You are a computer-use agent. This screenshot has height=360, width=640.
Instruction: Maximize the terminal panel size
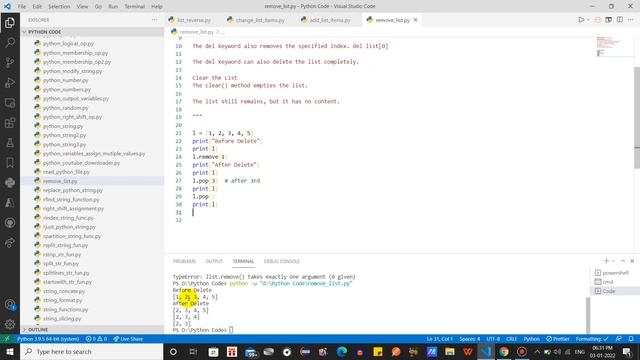[x=623, y=261]
